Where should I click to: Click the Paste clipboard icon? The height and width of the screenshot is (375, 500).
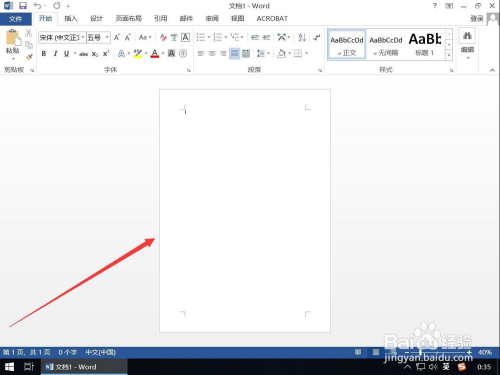(13, 37)
